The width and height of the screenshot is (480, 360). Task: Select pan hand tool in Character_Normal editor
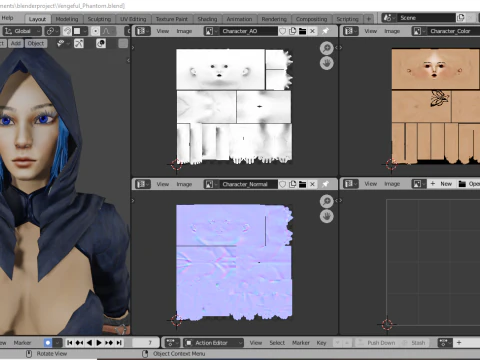tap(327, 216)
